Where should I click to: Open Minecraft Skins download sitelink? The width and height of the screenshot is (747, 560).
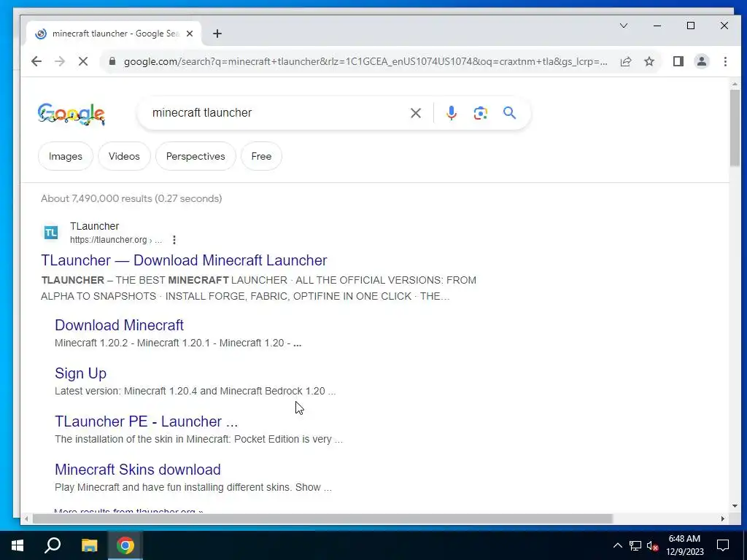click(138, 470)
